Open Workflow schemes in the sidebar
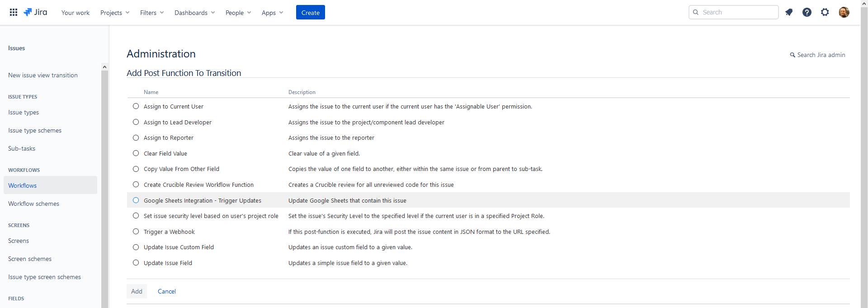868x308 pixels. [34, 204]
